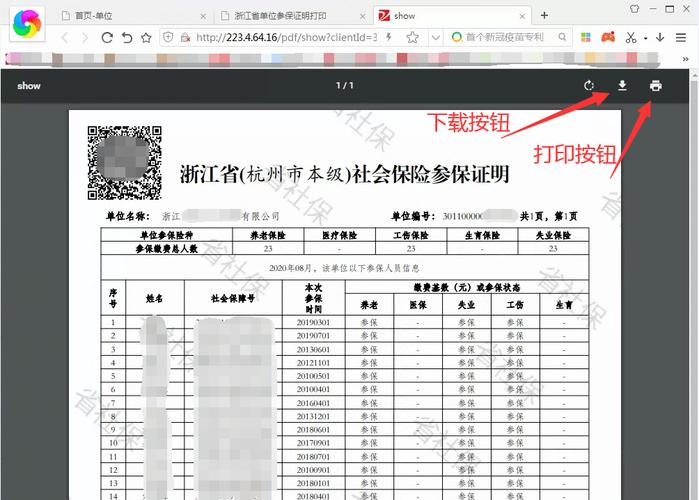The height and width of the screenshot is (500, 699).
Task: Click the skin/shirt icon in title bar
Action: (x=634, y=8)
